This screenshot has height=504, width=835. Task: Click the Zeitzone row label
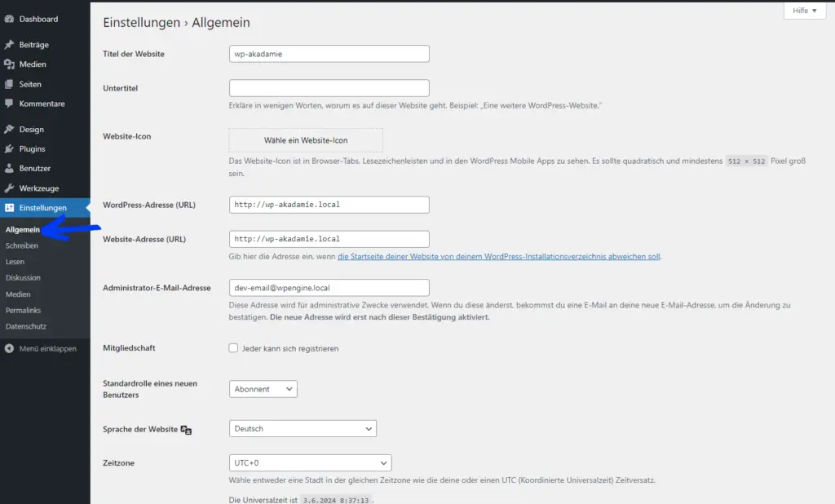tap(119, 463)
